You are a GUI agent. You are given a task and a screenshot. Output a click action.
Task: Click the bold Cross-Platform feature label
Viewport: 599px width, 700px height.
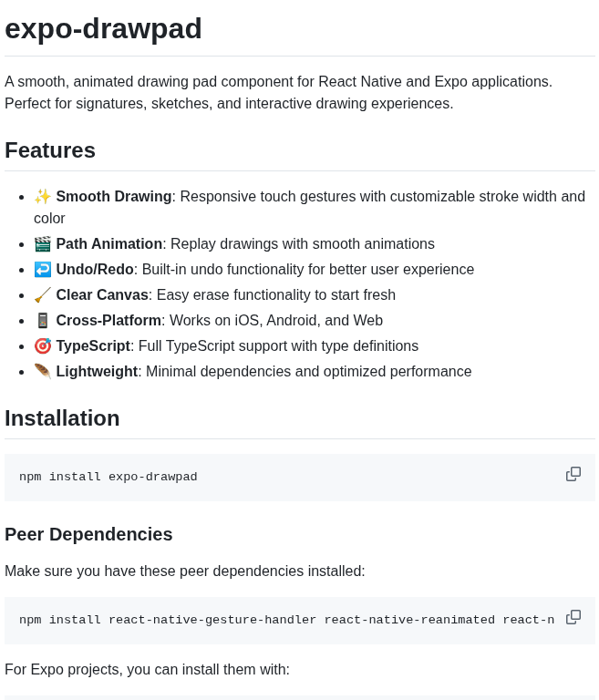(x=108, y=321)
